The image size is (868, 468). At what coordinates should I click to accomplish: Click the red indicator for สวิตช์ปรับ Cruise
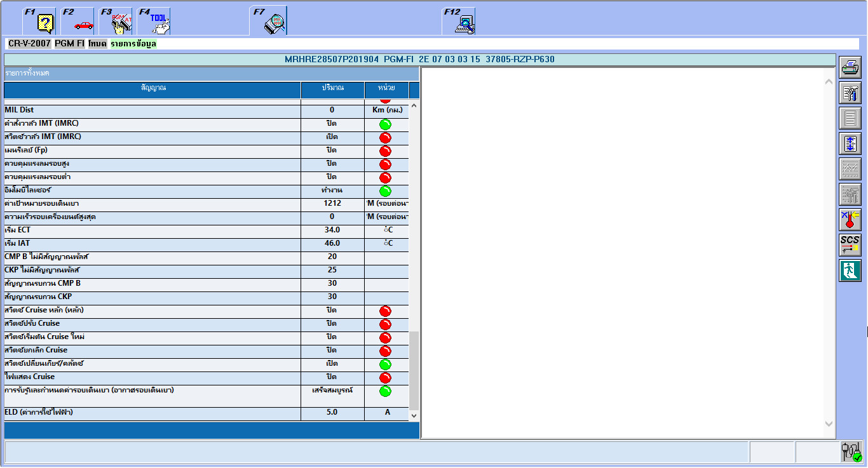385,324
